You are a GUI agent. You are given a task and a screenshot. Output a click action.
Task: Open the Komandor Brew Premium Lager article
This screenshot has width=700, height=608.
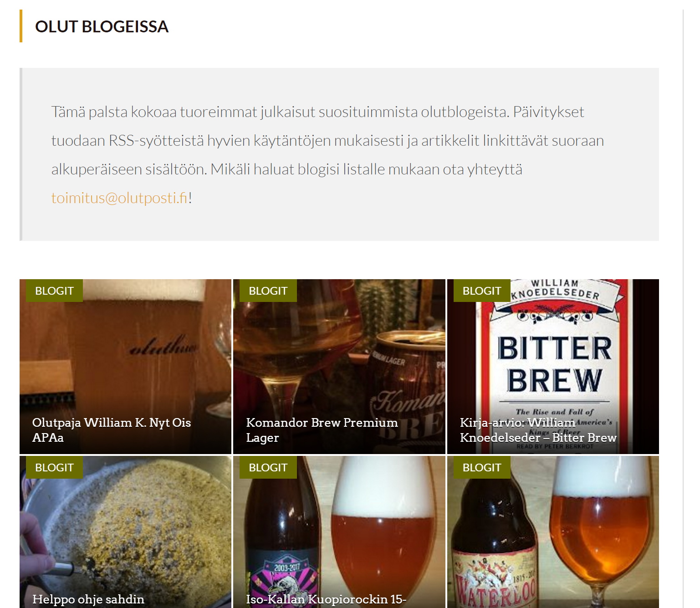coord(322,430)
